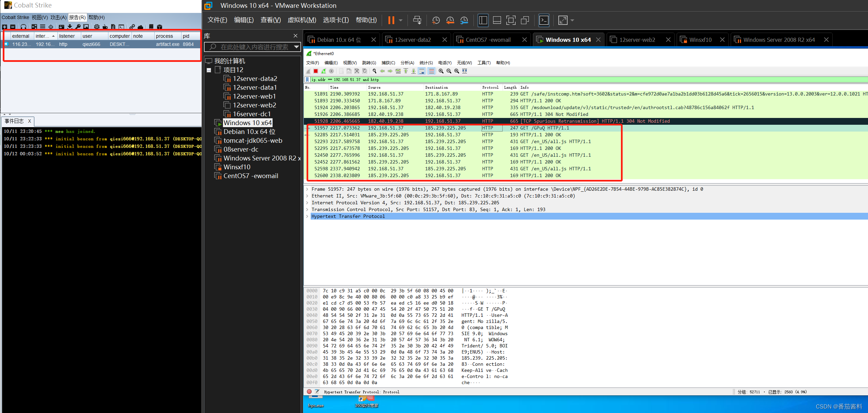Select 08server-dc in library tree
Screen dimensions: 868x413
tap(241, 149)
